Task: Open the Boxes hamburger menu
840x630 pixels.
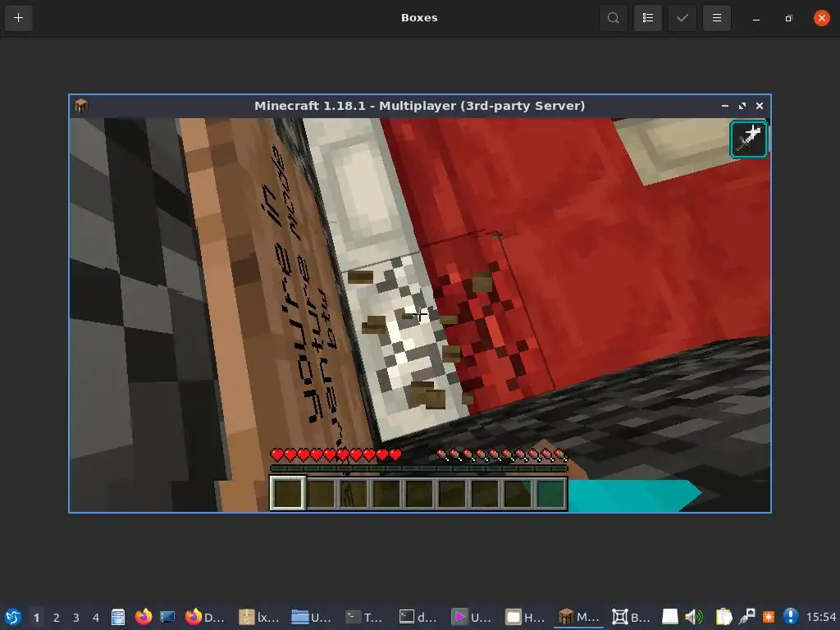Action: pyautogui.click(x=717, y=18)
